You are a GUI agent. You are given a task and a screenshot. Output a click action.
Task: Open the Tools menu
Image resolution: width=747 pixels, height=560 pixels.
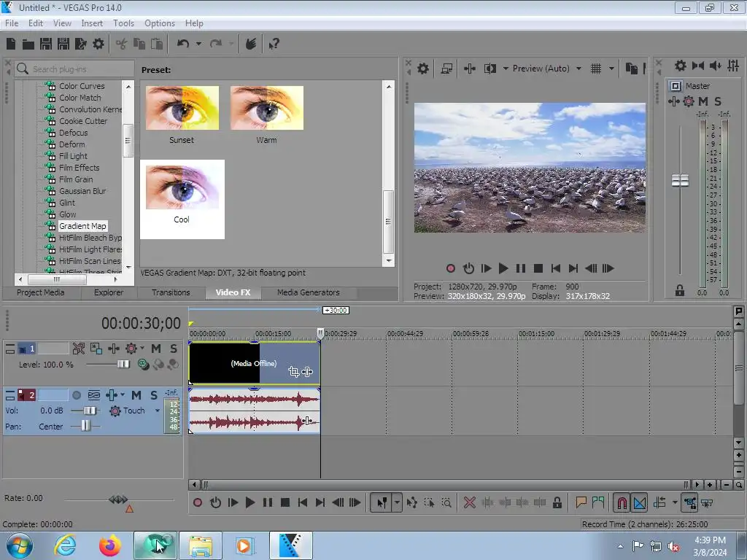click(123, 23)
